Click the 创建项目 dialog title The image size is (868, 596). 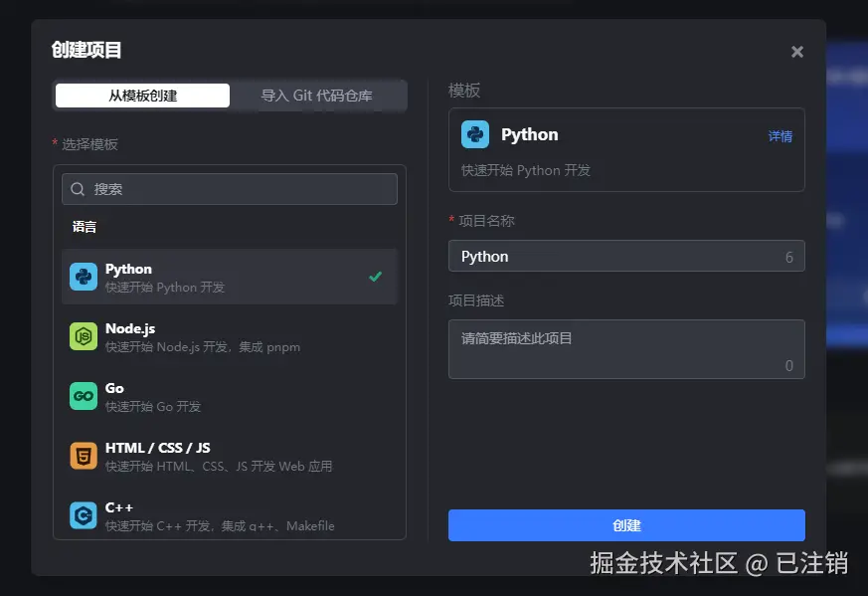coord(87,50)
